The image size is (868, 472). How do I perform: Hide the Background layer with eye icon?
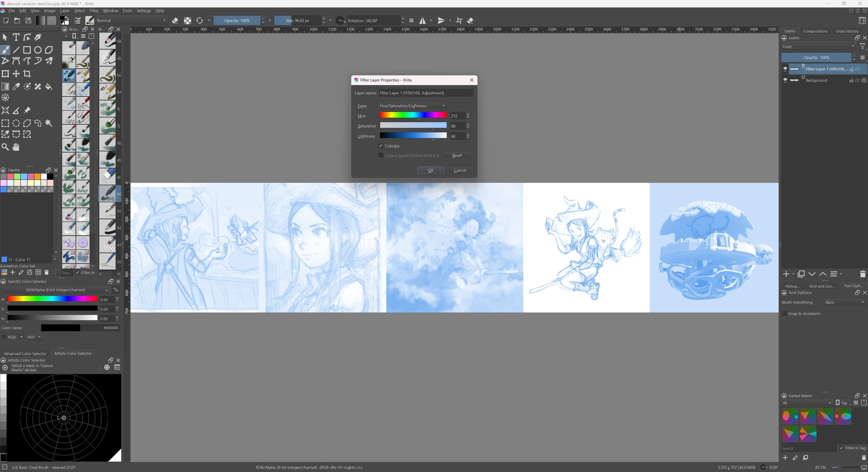coord(785,80)
